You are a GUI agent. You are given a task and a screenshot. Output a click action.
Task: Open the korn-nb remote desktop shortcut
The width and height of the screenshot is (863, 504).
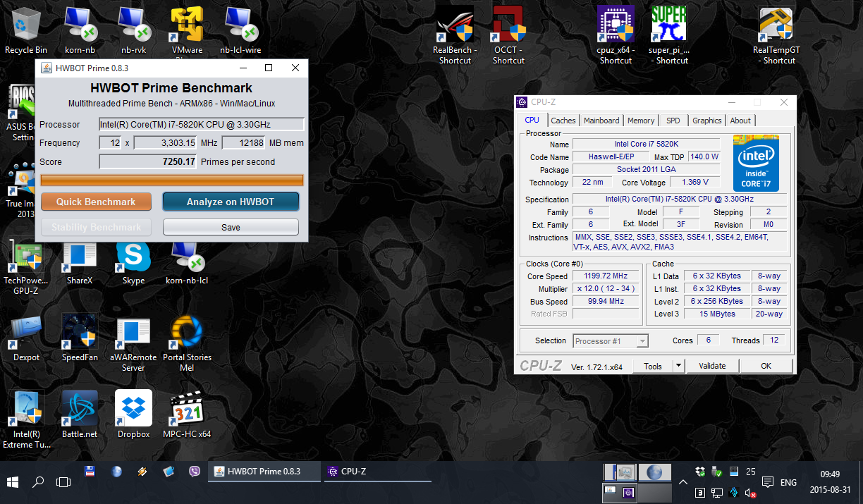(80, 31)
